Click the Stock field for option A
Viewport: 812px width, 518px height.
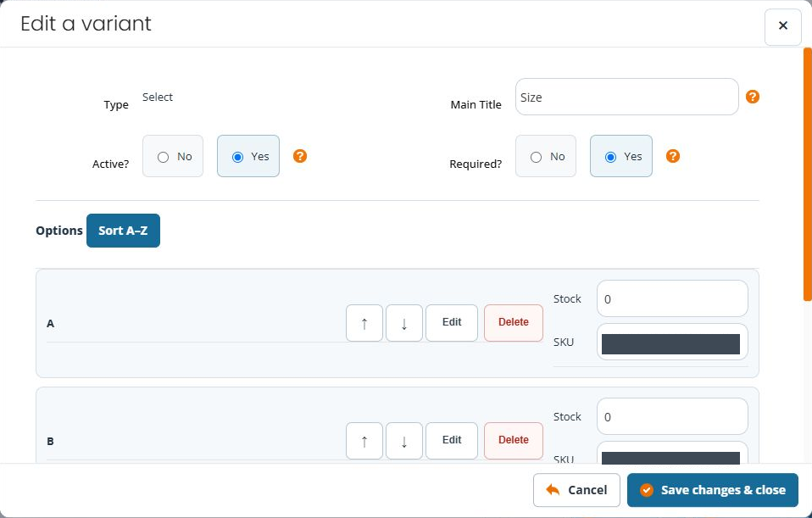[673, 298]
